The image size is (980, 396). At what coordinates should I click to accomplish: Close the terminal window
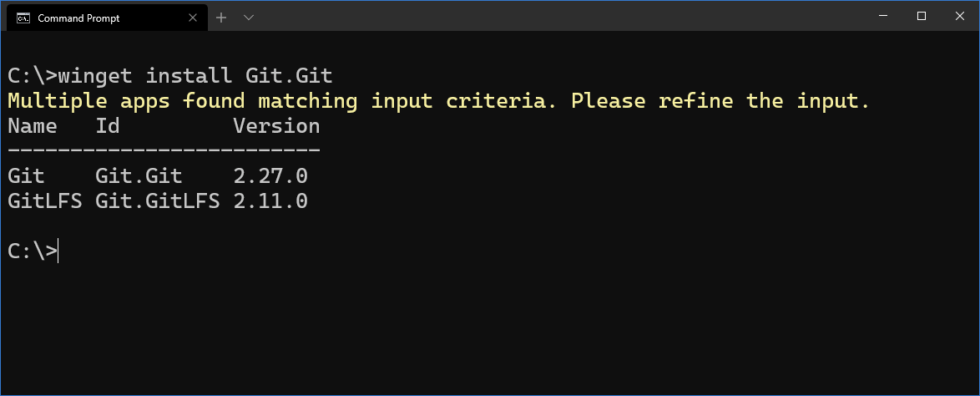[x=960, y=16]
